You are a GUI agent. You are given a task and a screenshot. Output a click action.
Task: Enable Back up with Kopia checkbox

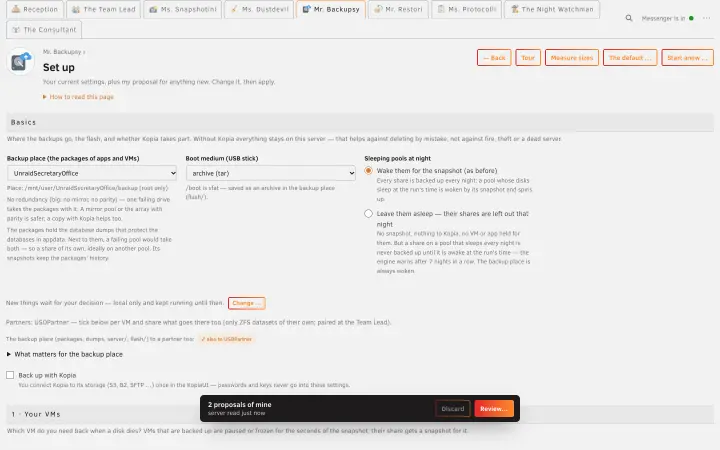(x=10, y=375)
